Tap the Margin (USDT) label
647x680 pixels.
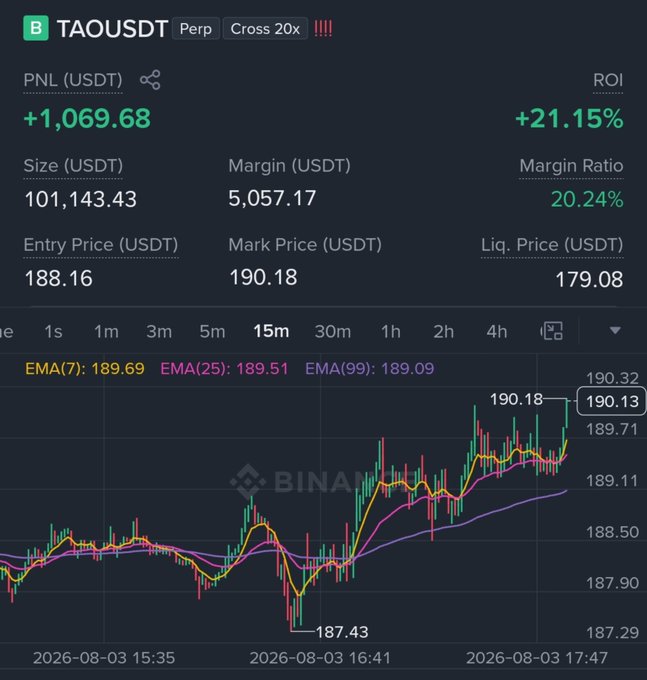(290, 166)
